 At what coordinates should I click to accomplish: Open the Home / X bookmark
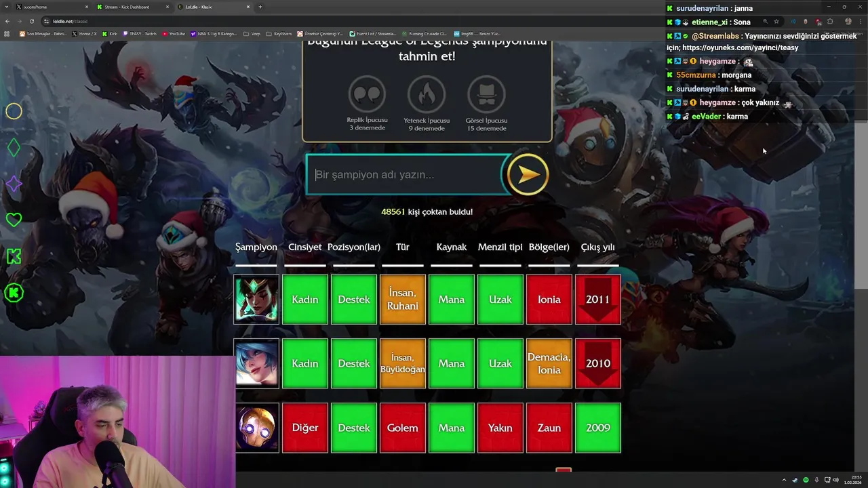pyautogui.click(x=84, y=33)
